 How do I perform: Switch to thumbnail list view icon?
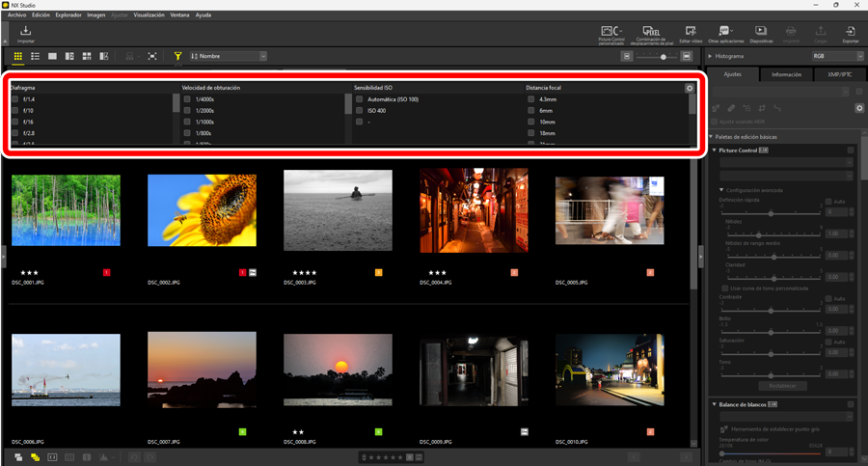(x=35, y=56)
